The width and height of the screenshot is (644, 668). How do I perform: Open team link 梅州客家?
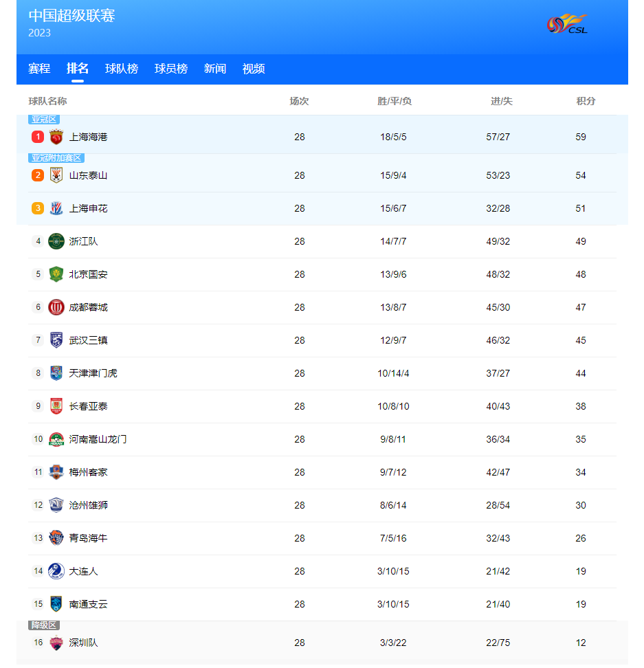89,472
